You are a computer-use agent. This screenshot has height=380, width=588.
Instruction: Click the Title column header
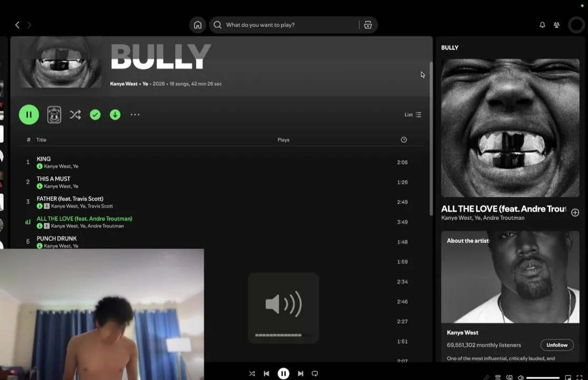[x=41, y=139]
